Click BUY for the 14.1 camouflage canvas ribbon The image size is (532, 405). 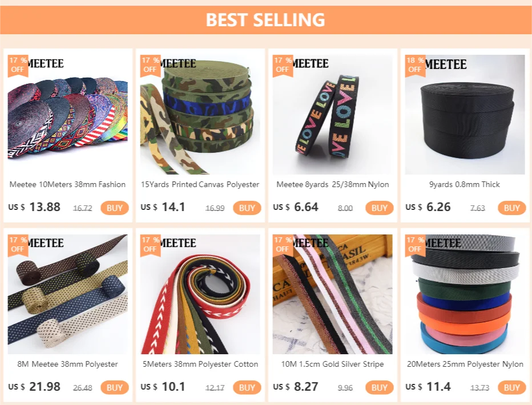click(247, 208)
